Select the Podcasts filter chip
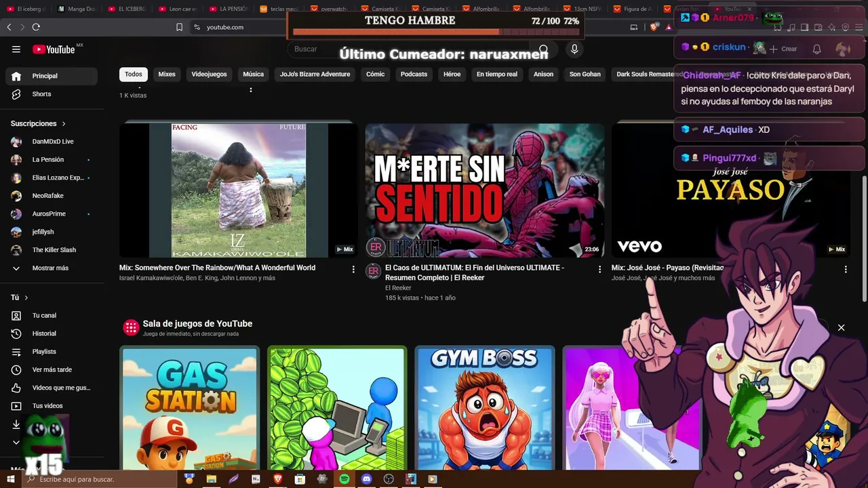 (x=414, y=74)
